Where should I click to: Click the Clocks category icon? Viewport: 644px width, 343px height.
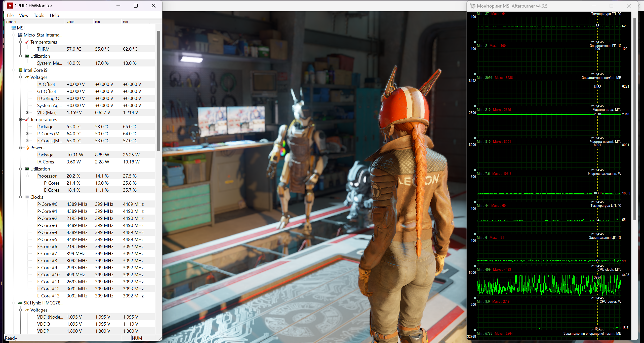[x=27, y=197]
